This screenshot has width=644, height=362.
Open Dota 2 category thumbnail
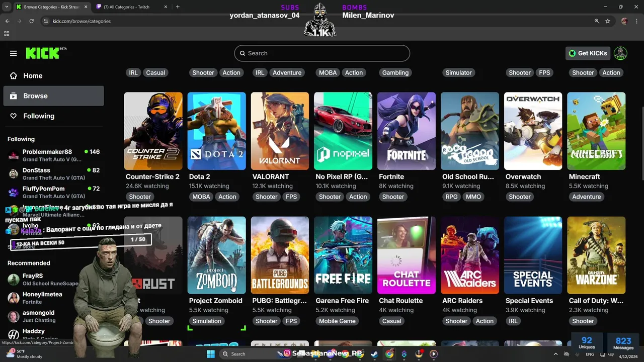point(217,131)
